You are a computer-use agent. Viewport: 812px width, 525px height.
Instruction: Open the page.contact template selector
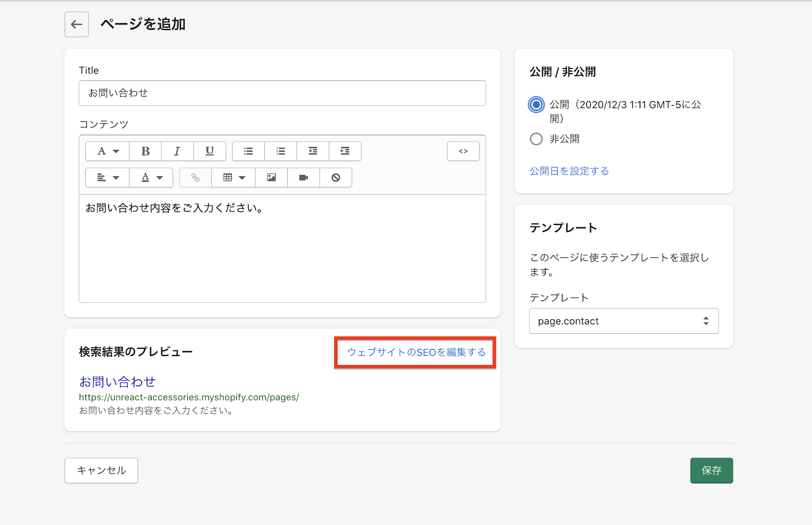point(623,321)
